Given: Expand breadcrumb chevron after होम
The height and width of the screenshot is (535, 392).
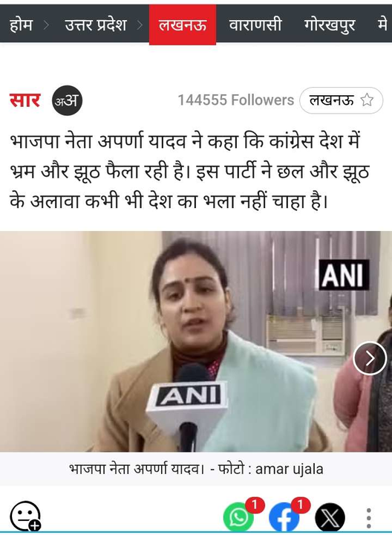Looking at the screenshot, I should click(47, 25).
